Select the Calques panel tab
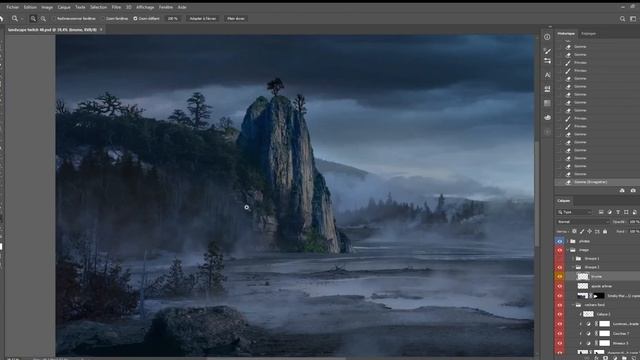Screen dimensions: 640x360 564,201
